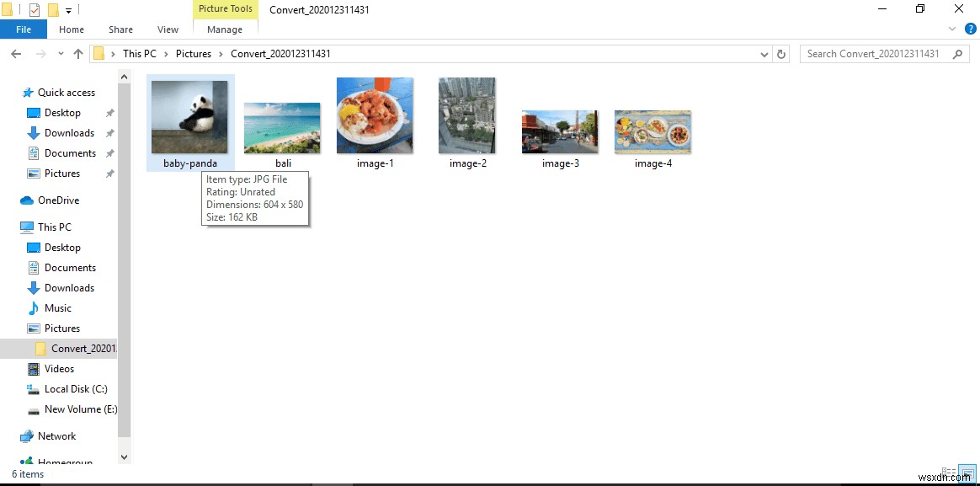Navigate to Pictures via the breadcrumb link

coord(194,53)
